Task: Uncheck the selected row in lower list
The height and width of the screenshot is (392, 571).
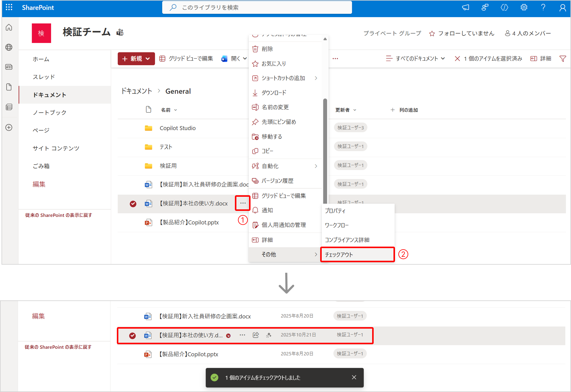Action: point(132,336)
